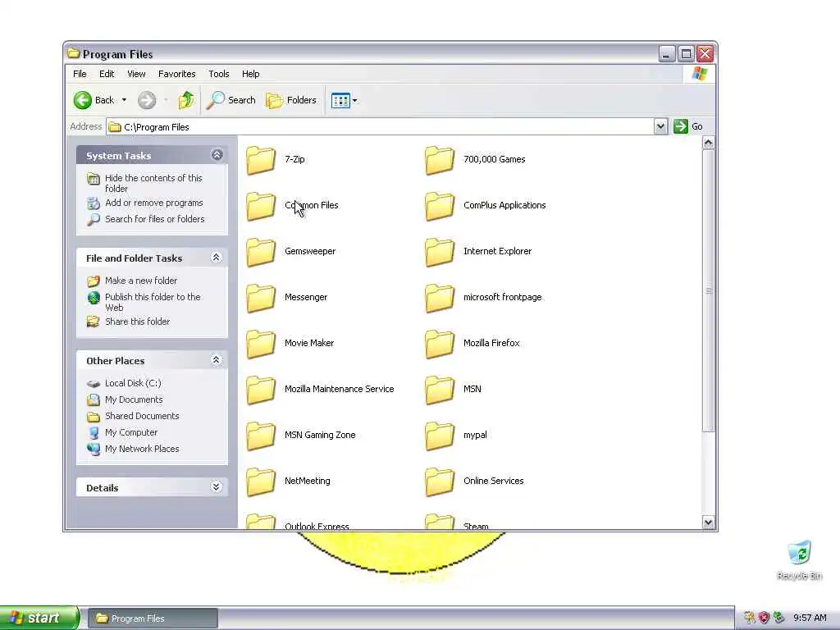The image size is (840, 630).
Task: Click the scroll up arrow
Action: click(x=708, y=143)
